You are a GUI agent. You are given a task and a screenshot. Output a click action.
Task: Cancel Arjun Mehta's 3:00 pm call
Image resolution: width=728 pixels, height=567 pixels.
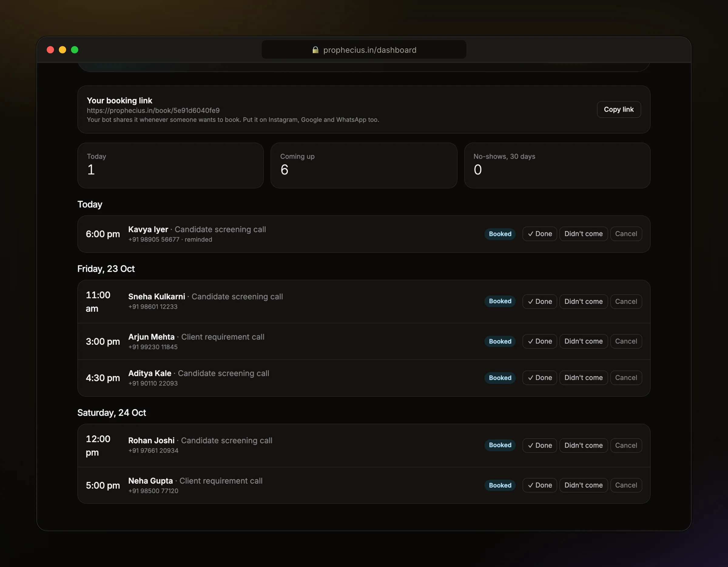(626, 341)
